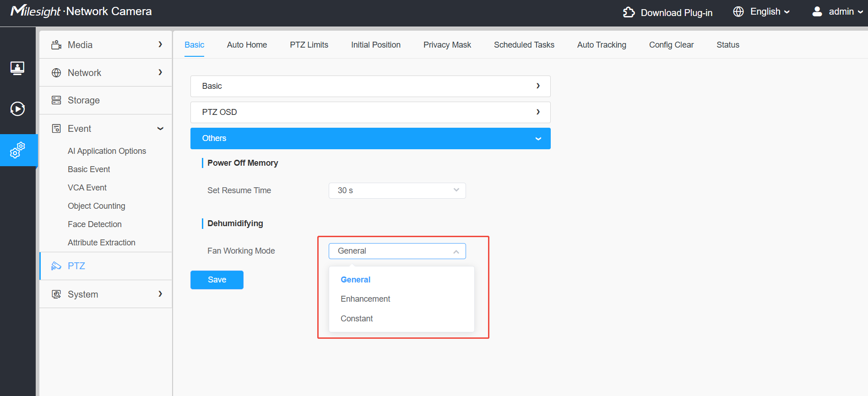This screenshot has width=868, height=396.
Task: Switch to the PTZ Limits tab
Action: (x=309, y=45)
